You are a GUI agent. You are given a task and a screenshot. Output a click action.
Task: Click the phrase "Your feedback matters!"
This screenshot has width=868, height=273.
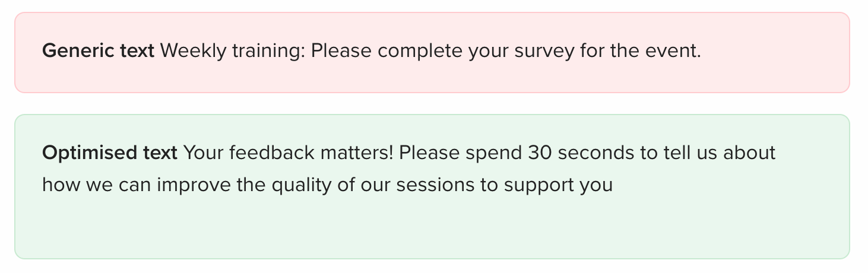(x=289, y=153)
